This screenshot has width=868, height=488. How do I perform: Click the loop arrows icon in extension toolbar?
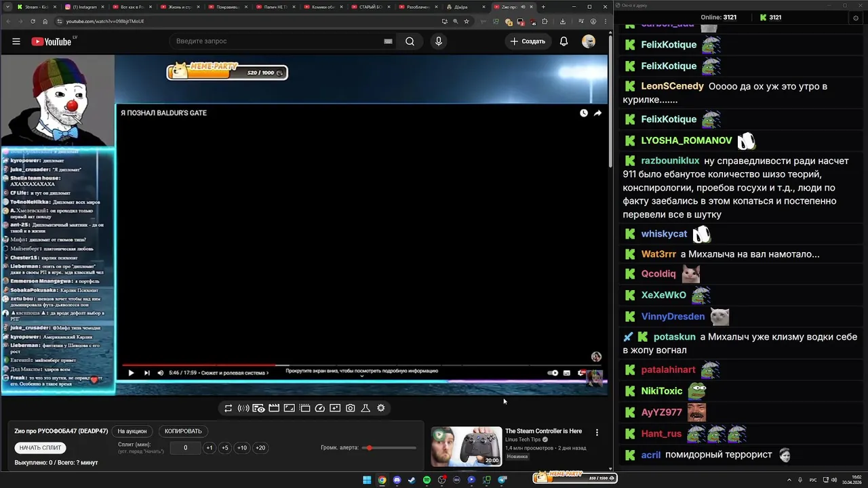tap(228, 408)
